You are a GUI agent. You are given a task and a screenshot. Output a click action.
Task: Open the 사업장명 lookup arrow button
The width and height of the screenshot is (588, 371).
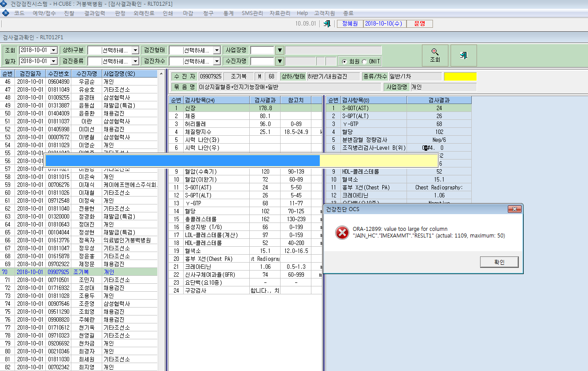point(279,50)
